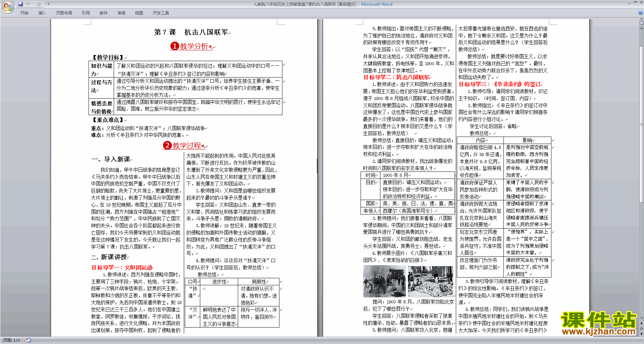Click the 国家 table cell
Viewport: 644px width, 344px height.
(x=370, y=203)
